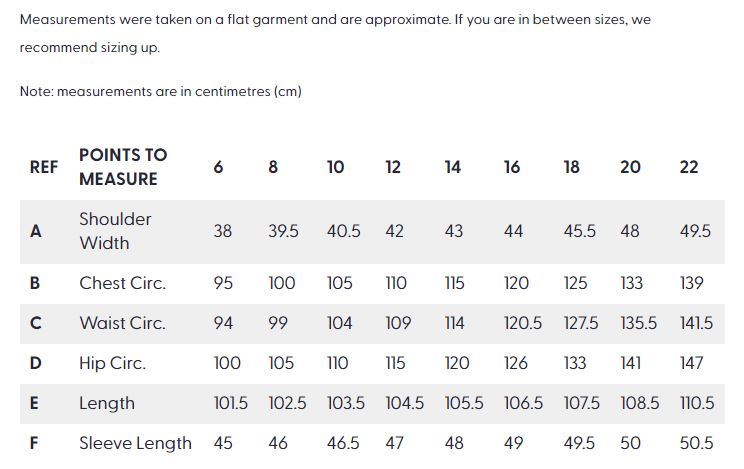Click the size 22 column header
Screen dimensions: 744x469
point(689,167)
